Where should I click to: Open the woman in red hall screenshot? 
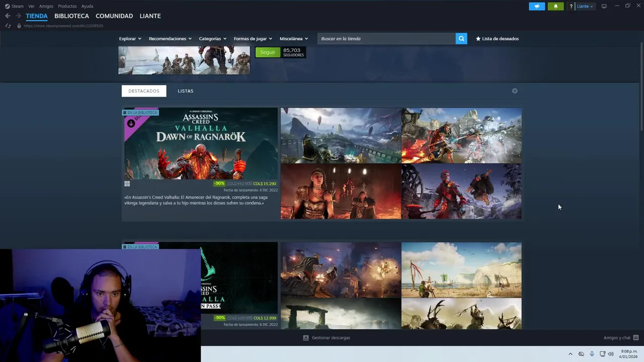(341, 192)
